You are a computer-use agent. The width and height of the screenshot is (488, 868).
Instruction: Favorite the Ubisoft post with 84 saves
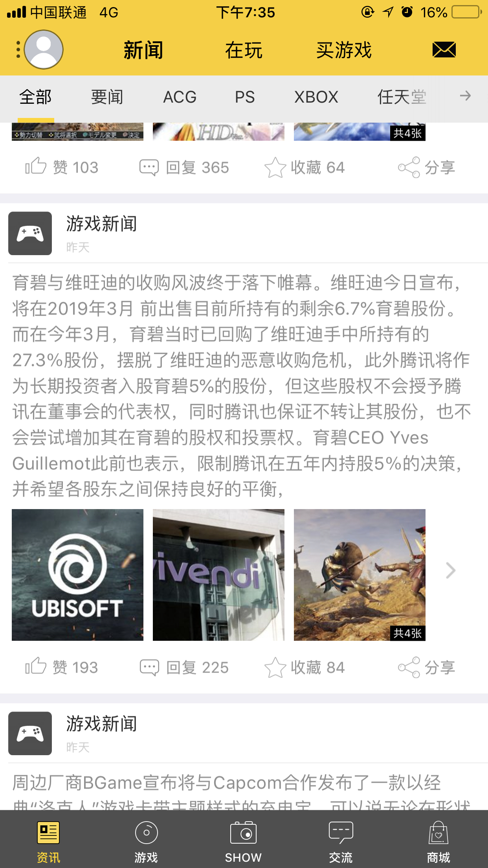click(305, 668)
